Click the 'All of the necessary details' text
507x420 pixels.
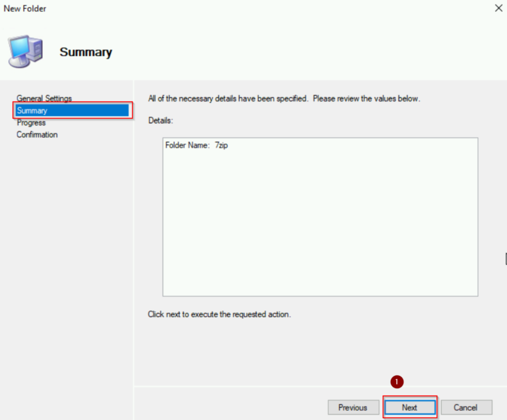pos(284,98)
